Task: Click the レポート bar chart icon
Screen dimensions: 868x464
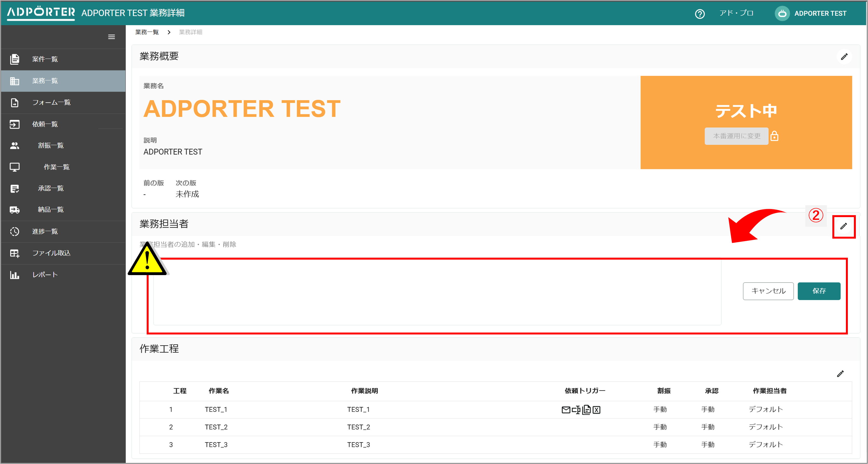Action: (14, 275)
